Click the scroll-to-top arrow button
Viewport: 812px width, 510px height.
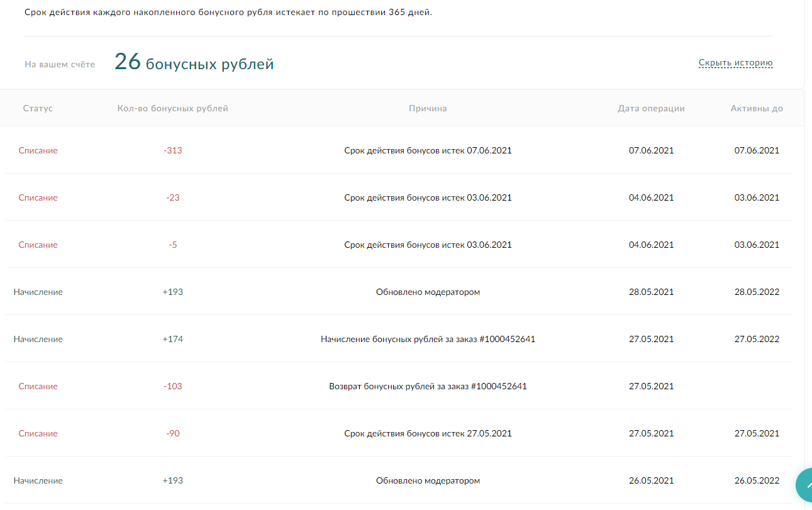803,485
